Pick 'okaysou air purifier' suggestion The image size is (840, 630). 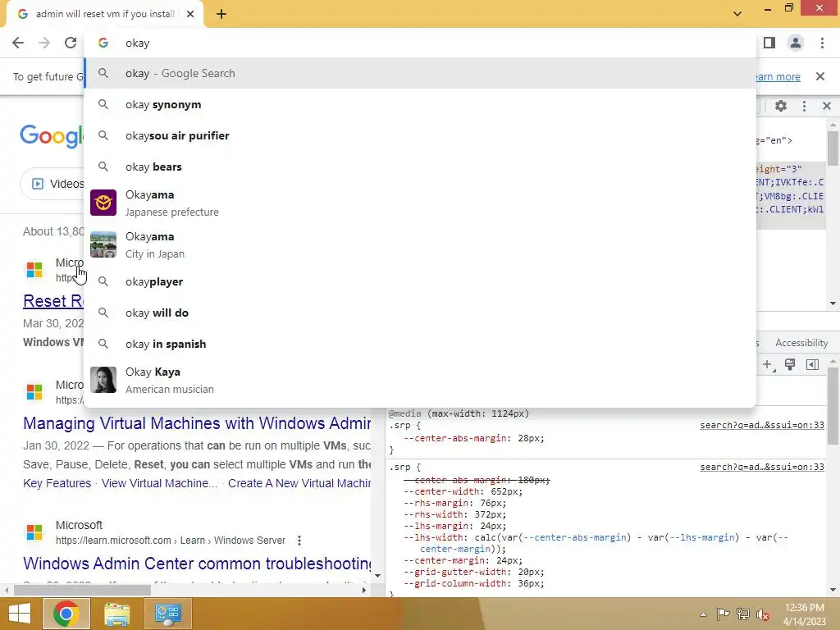(x=420, y=135)
